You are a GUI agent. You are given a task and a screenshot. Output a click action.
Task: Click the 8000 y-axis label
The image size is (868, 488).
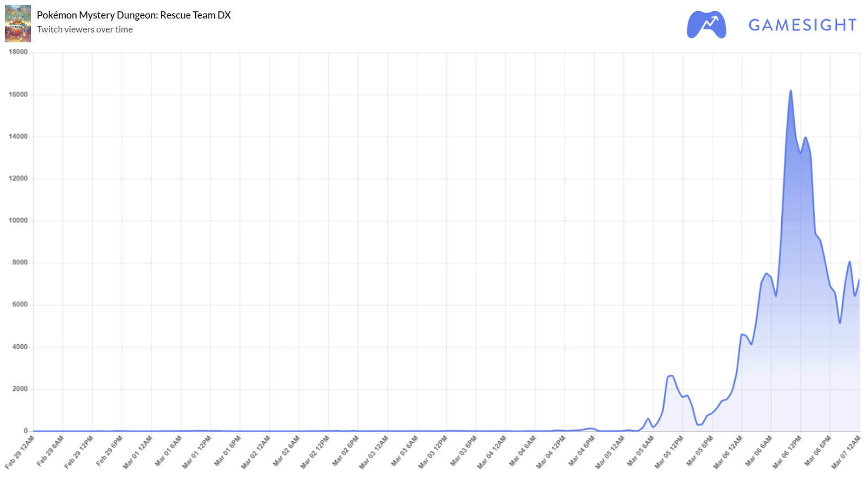(x=20, y=262)
